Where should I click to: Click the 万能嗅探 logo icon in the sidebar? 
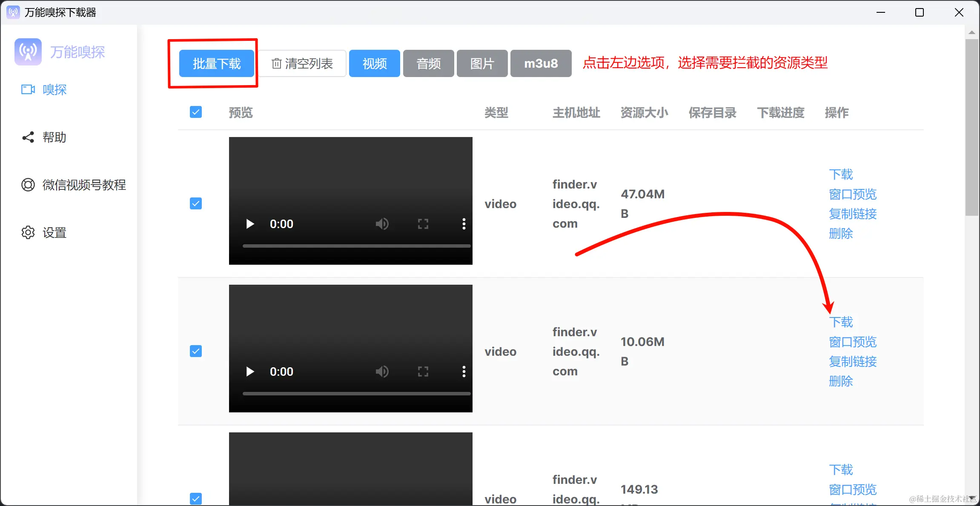pos(28,52)
